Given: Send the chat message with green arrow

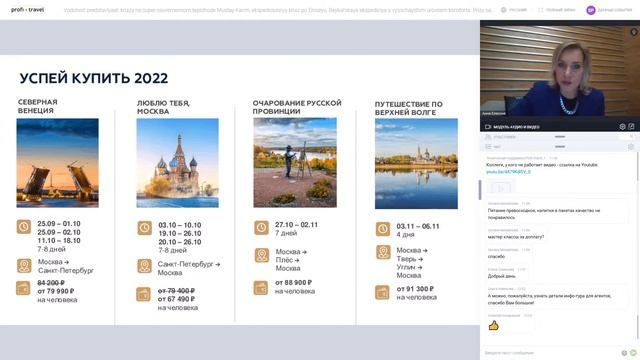Looking at the screenshot, I should [x=633, y=353].
